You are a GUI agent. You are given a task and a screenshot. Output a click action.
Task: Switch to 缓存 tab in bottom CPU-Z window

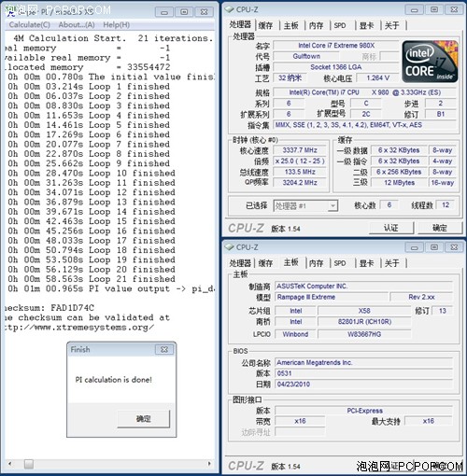click(x=265, y=263)
